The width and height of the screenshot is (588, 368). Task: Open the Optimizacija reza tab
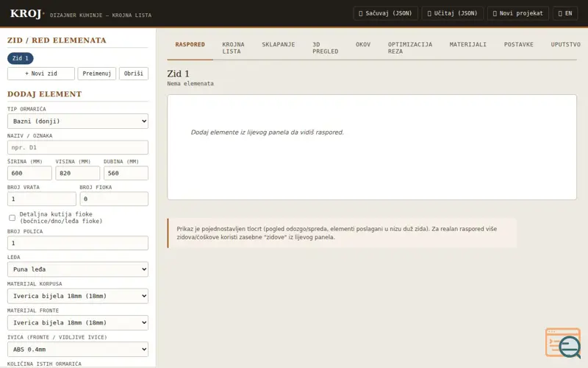(410, 48)
